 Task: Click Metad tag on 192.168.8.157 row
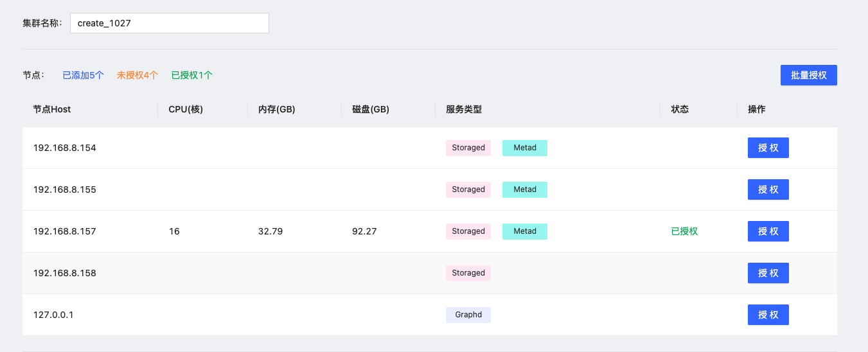coord(524,231)
